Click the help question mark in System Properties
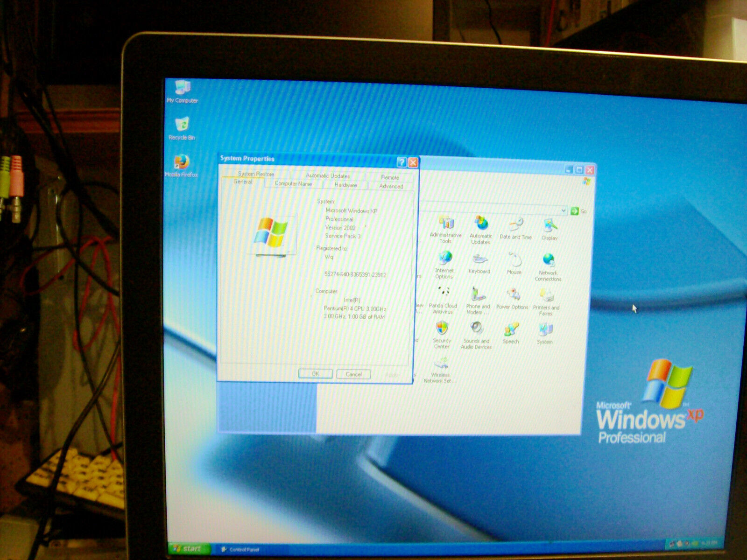The height and width of the screenshot is (560, 747). coord(402,162)
